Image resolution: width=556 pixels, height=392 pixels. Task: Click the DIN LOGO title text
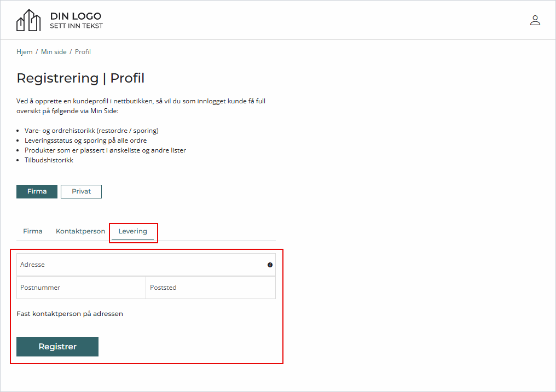(76, 16)
